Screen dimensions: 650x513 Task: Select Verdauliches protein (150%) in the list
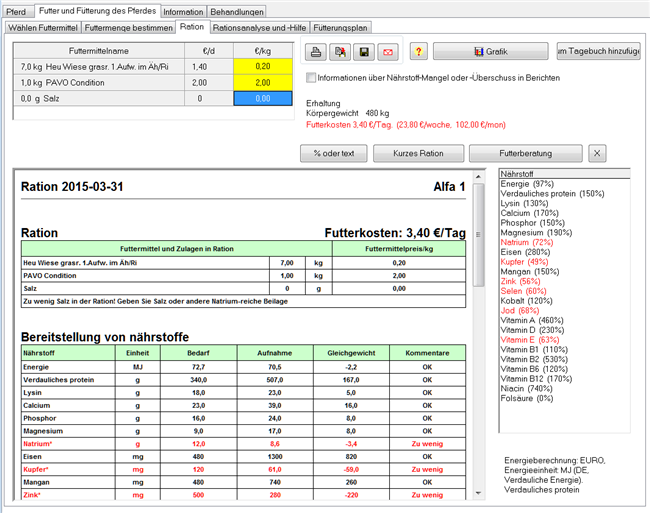click(552, 194)
